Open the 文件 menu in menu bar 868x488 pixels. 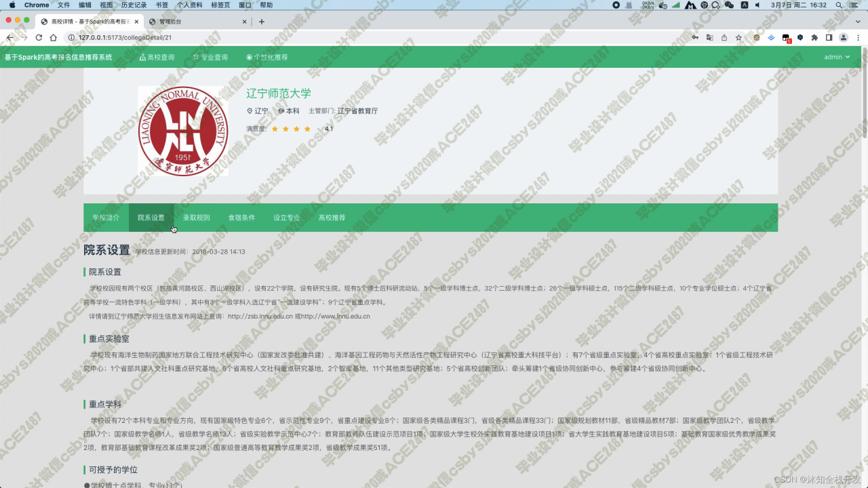[x=64, y=5]
